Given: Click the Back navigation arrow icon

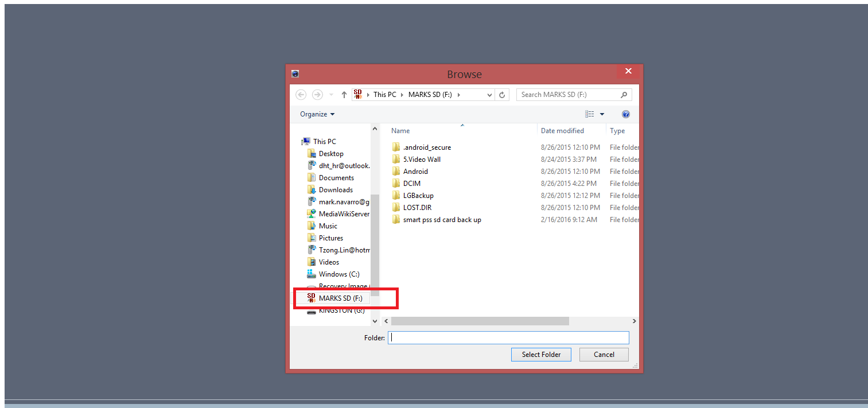Looking at the screenshot, I should tap(301, 95).
